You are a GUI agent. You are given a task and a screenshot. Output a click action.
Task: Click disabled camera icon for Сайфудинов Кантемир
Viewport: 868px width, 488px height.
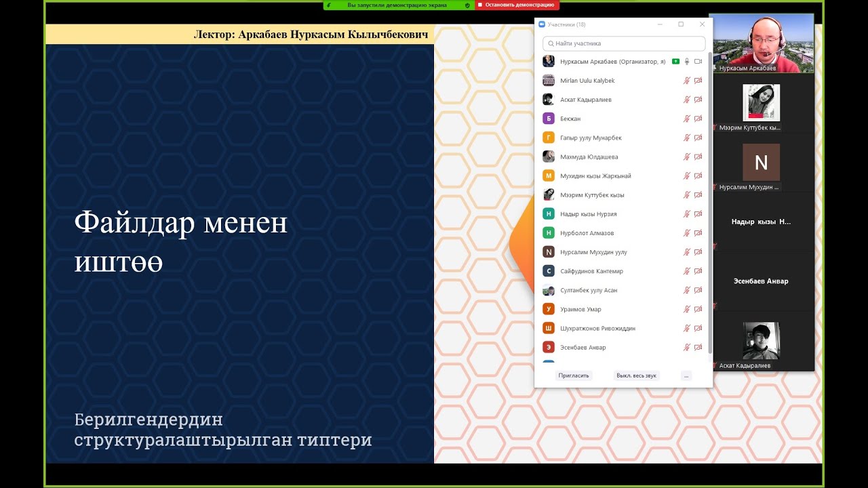point(698,270)
